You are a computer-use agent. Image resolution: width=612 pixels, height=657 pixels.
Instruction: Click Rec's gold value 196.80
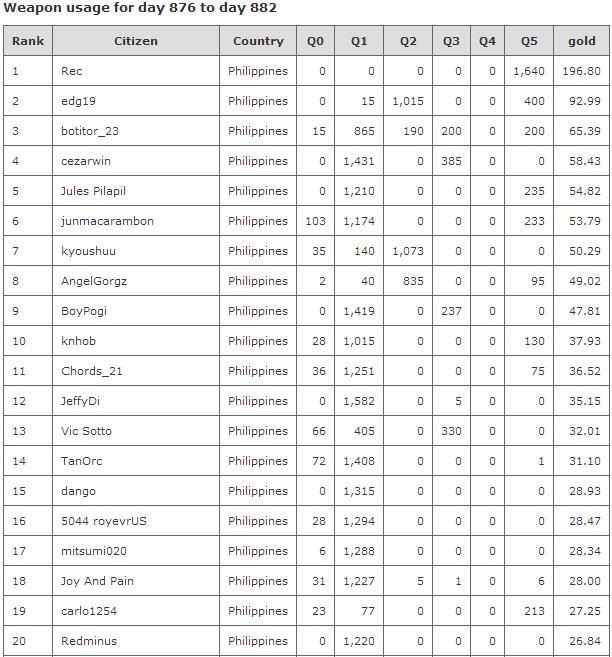[582, 71]
